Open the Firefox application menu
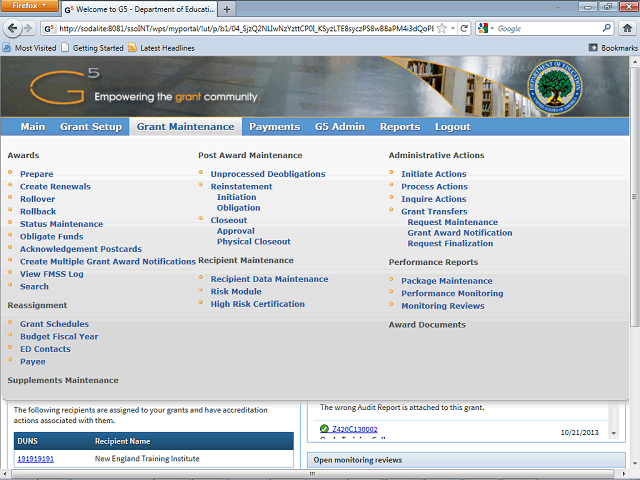640x480 pixels. coord(29,6)
